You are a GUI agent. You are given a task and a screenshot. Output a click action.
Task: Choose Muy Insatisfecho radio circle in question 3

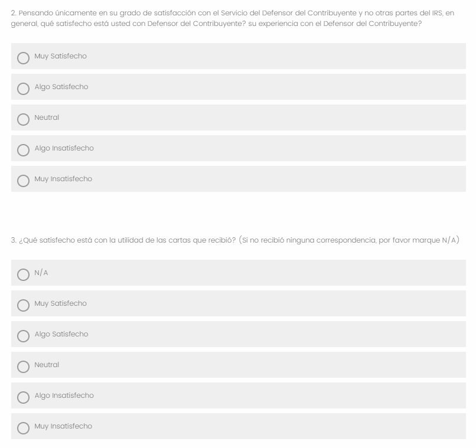23,428
